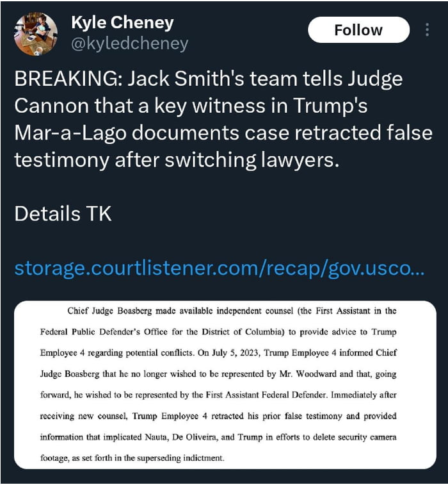Click the Kyle Cheney display name

click(x=122, y=22)
